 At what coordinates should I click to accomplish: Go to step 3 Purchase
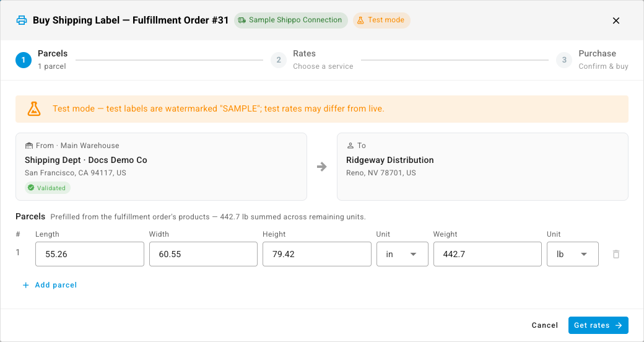coord(592,60)
